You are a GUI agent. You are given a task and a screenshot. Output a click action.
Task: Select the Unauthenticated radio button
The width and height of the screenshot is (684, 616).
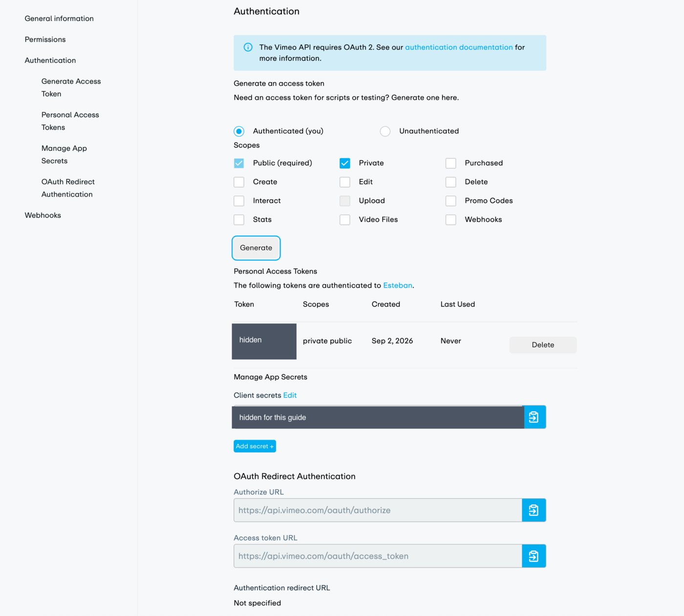(x=385, y=131)
